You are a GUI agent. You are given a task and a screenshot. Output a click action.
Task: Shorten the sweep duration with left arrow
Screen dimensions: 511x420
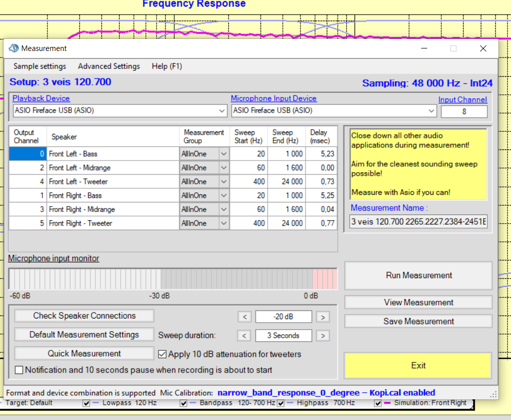point(244,336)
